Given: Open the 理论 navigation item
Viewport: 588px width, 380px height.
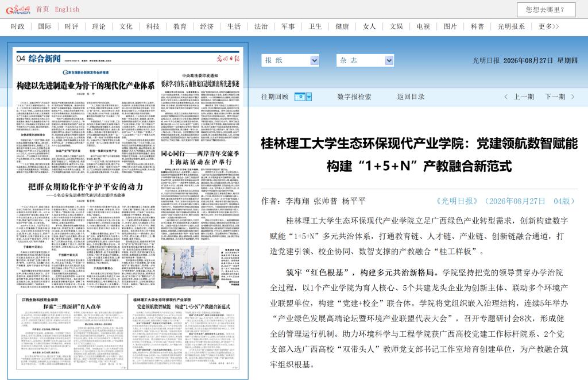Looking at the screenshot, I should tap(99, 26).
